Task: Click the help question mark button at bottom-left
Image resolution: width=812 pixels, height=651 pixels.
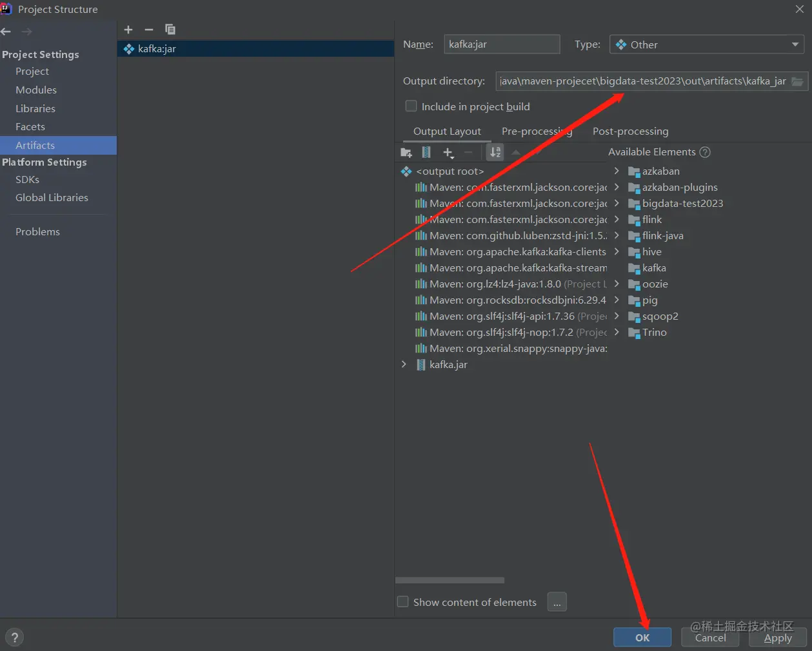Action: coord(14,637)
